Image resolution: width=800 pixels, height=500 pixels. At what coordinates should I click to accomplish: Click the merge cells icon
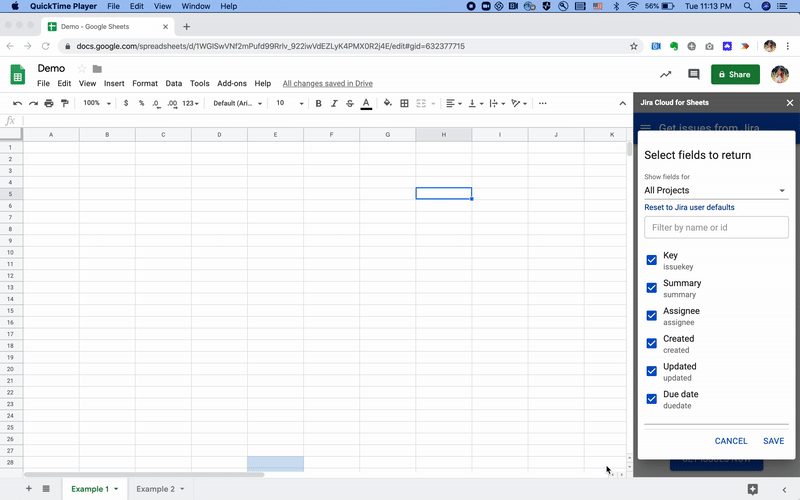click(x=421, y=104)
